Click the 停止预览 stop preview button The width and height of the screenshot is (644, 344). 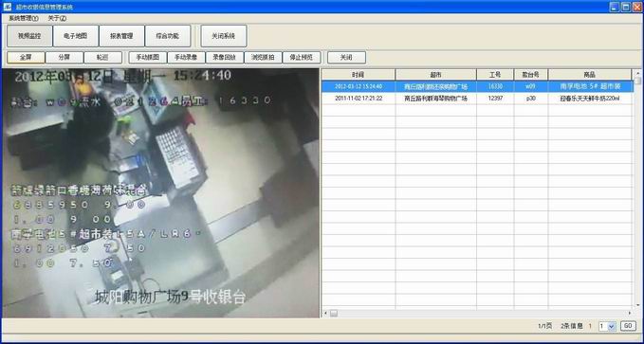click(x=302, y=58)
